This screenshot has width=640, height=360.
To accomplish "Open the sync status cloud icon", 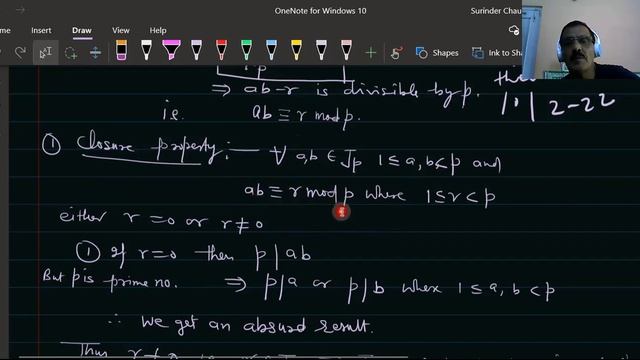I will [x=514, y=30].
